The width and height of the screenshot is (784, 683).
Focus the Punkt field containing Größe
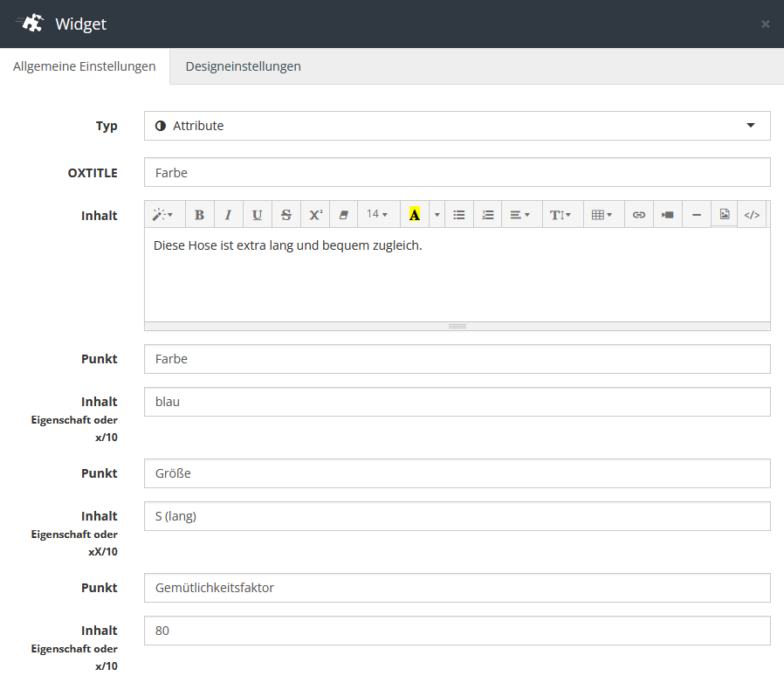pos(457,473)
